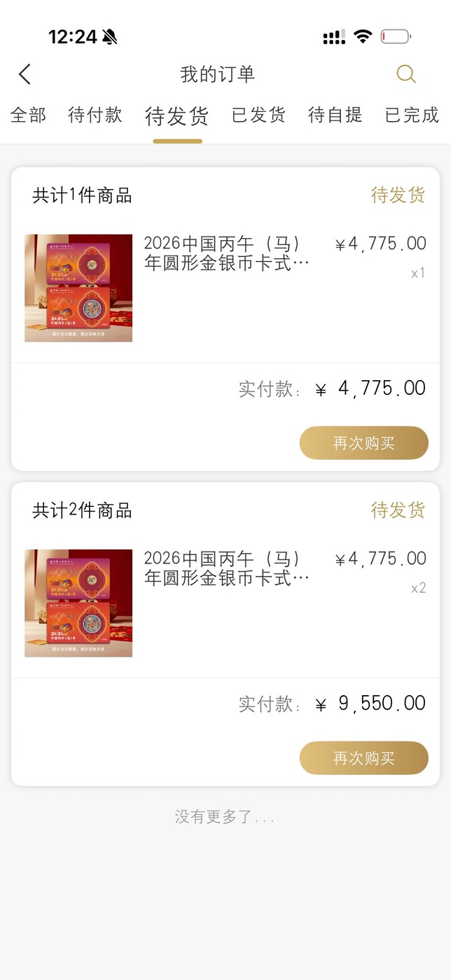Tap the battery indicator icon
451x980 pixels.
coord(396,36)
